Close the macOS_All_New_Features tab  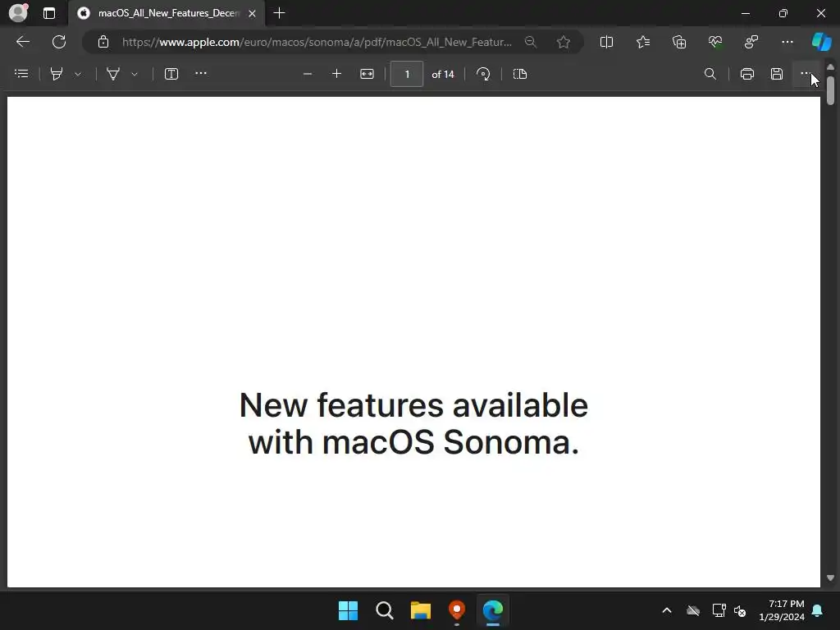pyautogui.click(x=253, y=13)
